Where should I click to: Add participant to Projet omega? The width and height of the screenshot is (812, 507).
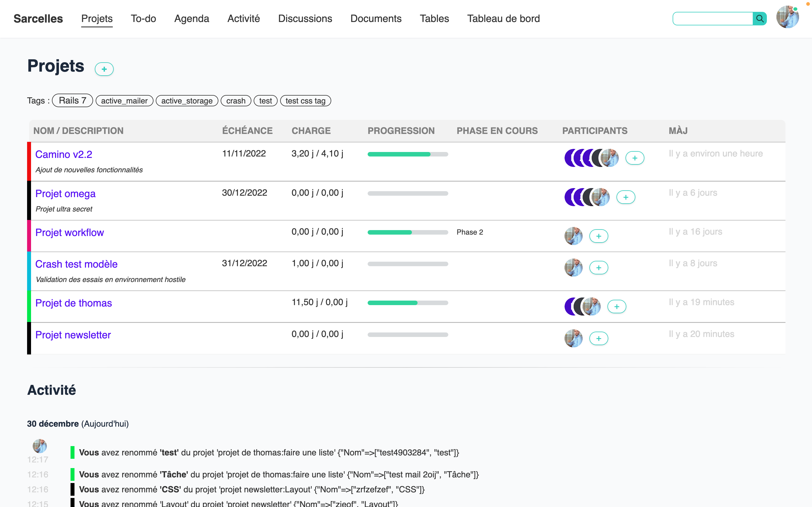point(626,197)
